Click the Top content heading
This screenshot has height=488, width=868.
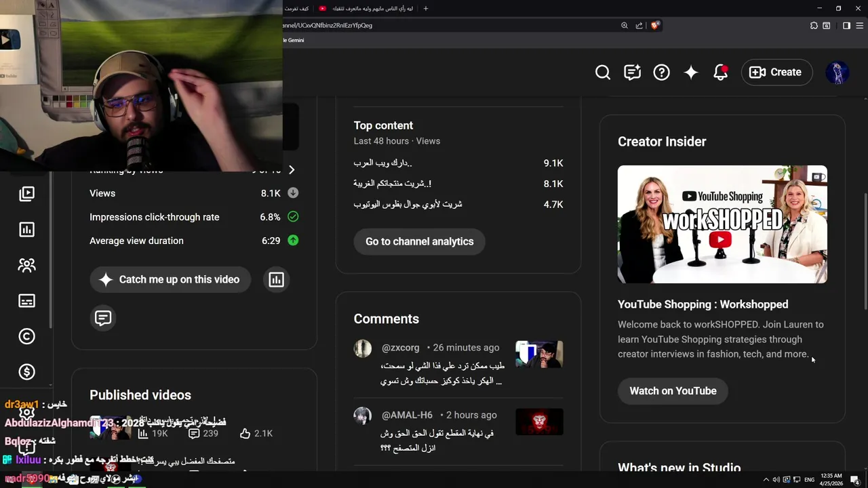click(x=383, y=125)
